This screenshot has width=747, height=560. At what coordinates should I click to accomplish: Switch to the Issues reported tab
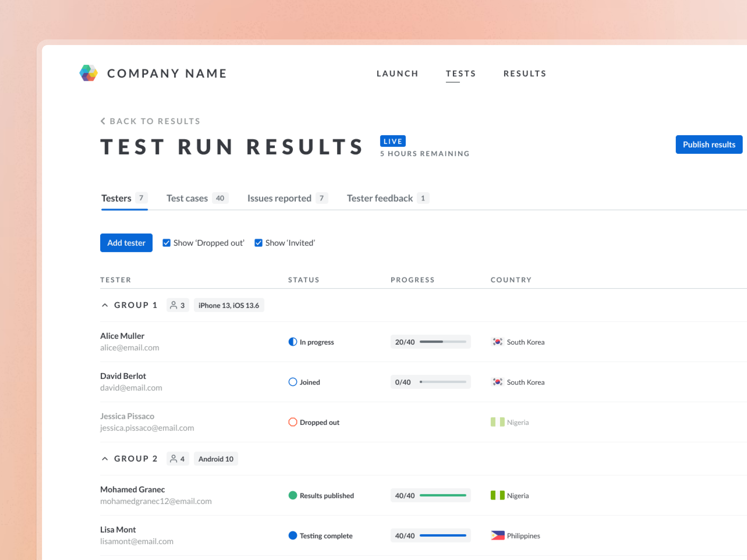(x=287, y=198)
